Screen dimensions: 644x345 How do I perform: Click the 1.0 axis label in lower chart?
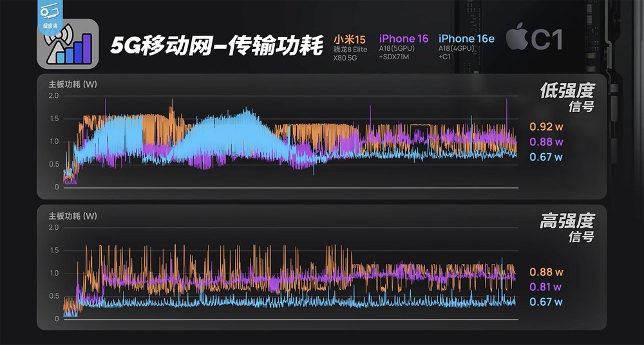54,274
